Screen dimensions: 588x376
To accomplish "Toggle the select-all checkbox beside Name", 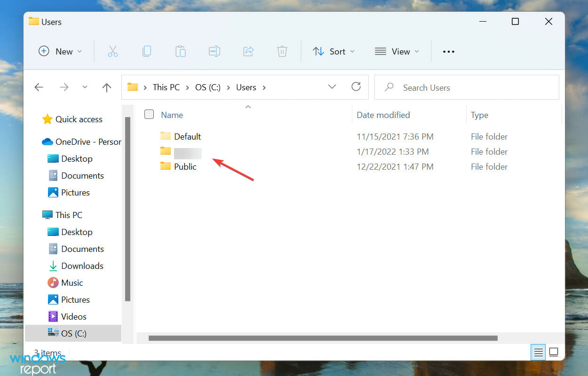I will point(149,114).
